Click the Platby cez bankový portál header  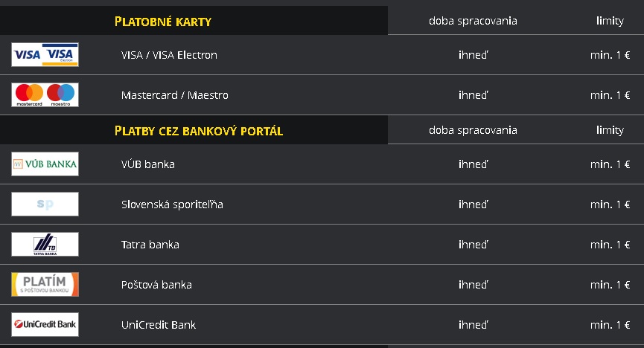[199, 131]
